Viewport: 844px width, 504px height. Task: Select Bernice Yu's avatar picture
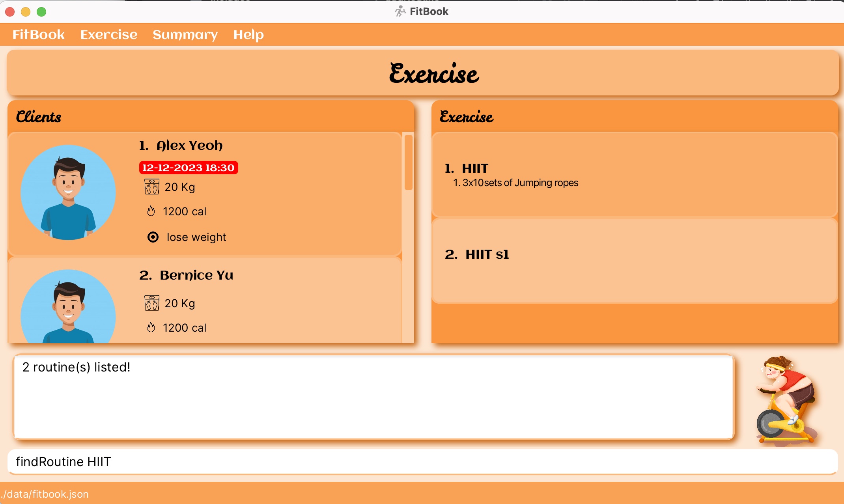(68, 306)
